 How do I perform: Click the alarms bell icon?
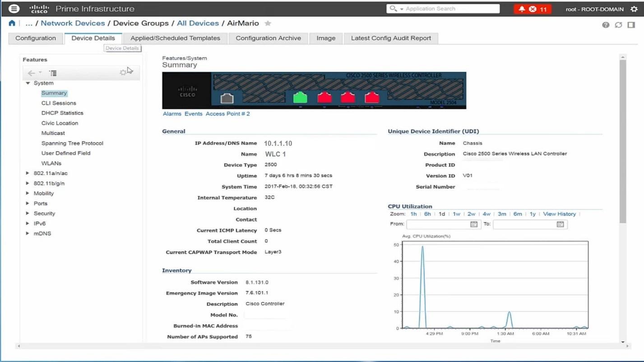click(522, 9)
